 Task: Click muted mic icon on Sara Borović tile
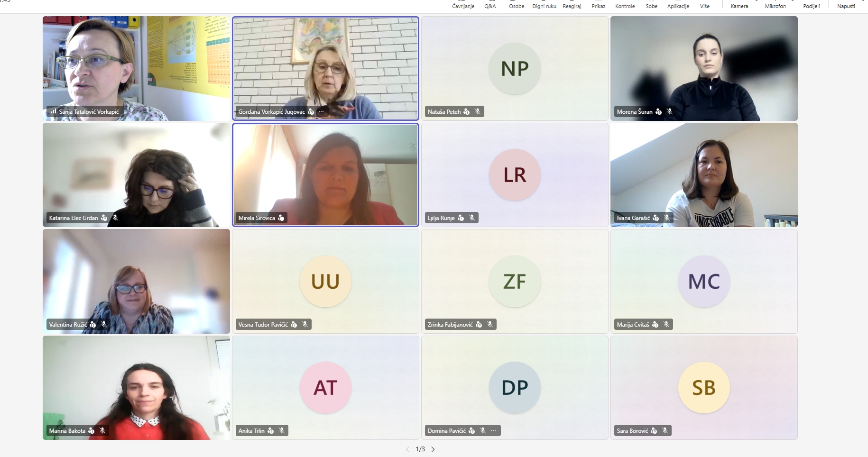[665, 431]
